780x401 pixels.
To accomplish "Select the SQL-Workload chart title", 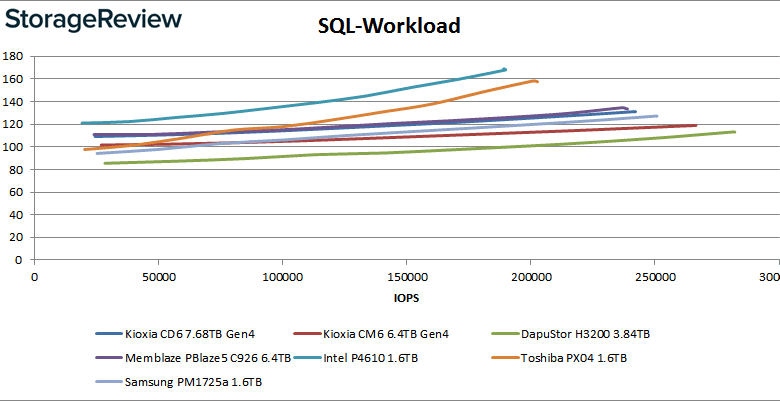I will click(390, 26).
